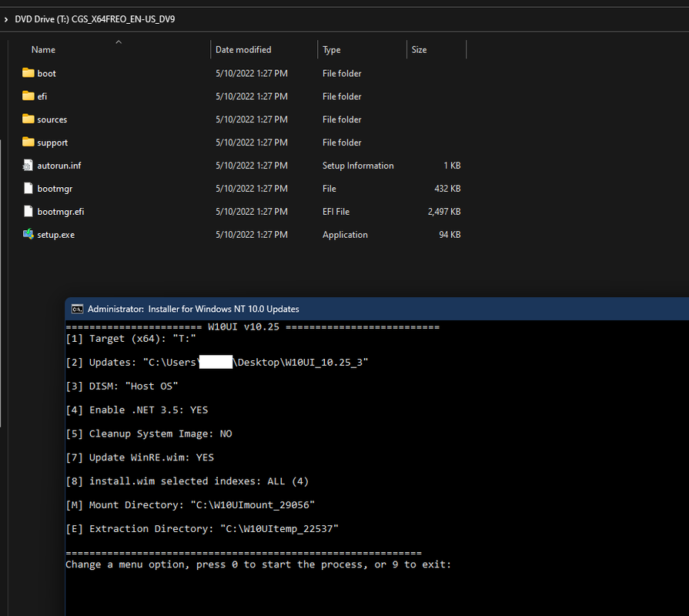Click the [8] install.wim selected indexes line
Viewport: 689px width, 616px height.
(x=187, y=481)
